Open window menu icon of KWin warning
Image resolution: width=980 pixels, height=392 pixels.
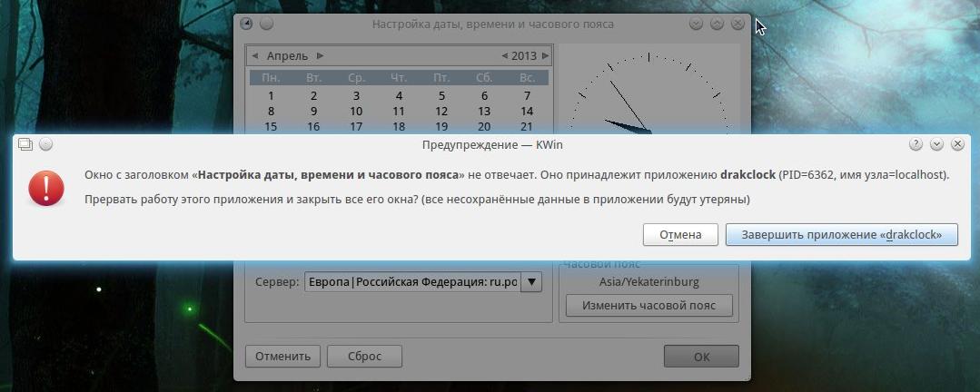tap(25, 144)
